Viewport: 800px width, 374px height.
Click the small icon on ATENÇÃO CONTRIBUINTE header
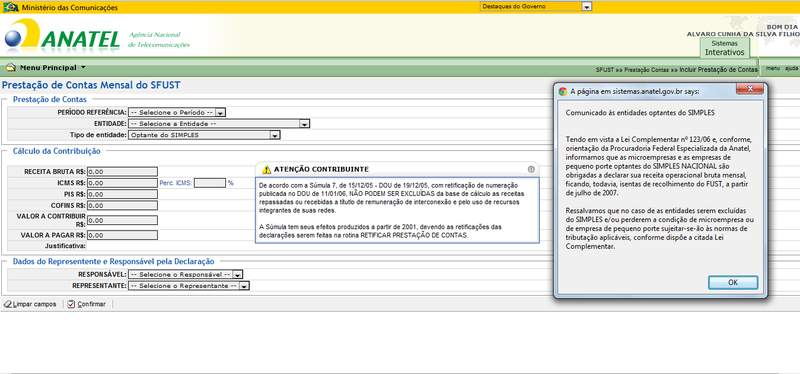pos(531,169)
